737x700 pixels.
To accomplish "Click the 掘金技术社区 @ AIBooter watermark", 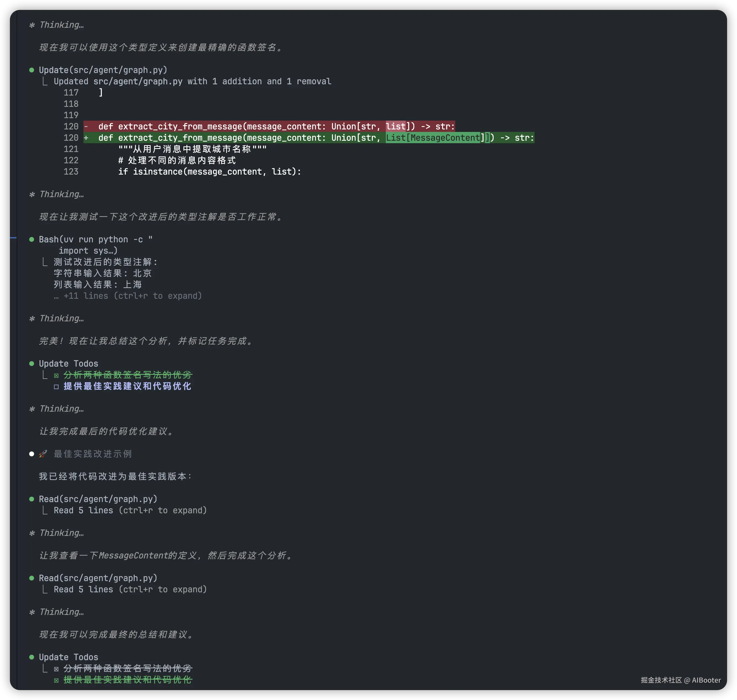I will click(x=681, y=680).
